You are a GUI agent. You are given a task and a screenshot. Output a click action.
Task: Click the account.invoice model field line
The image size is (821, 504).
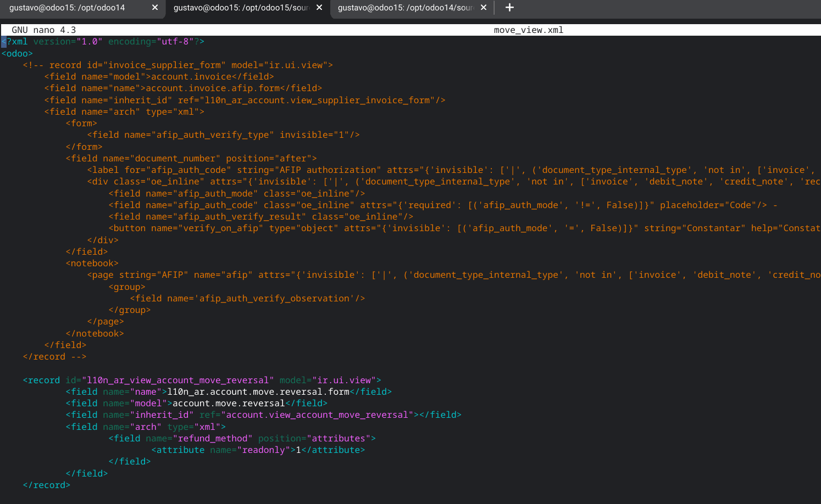click(x=159, y=77)
